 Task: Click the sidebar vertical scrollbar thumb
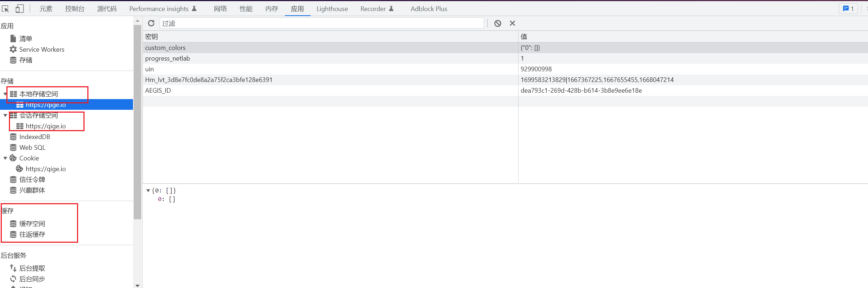pos(138,122)
